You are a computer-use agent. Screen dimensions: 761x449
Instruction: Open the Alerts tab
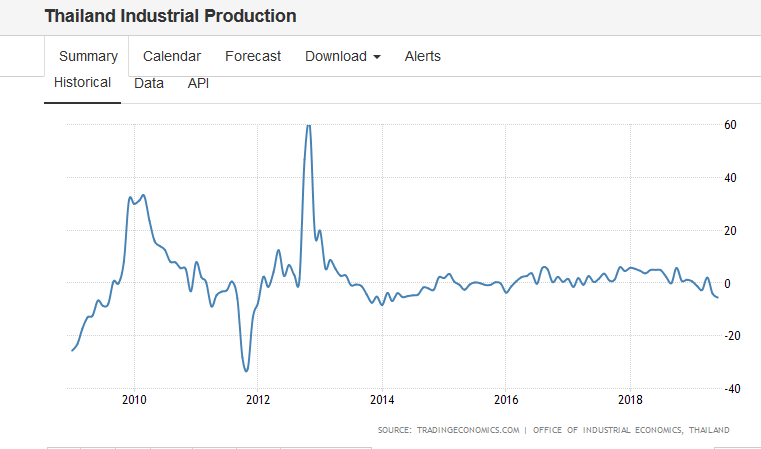(x=423, y=56)
